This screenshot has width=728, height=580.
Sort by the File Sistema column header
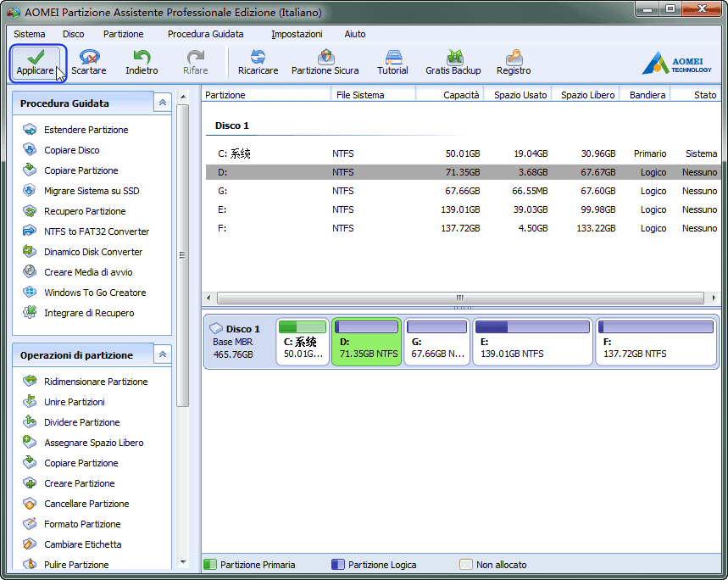[373, 95]
